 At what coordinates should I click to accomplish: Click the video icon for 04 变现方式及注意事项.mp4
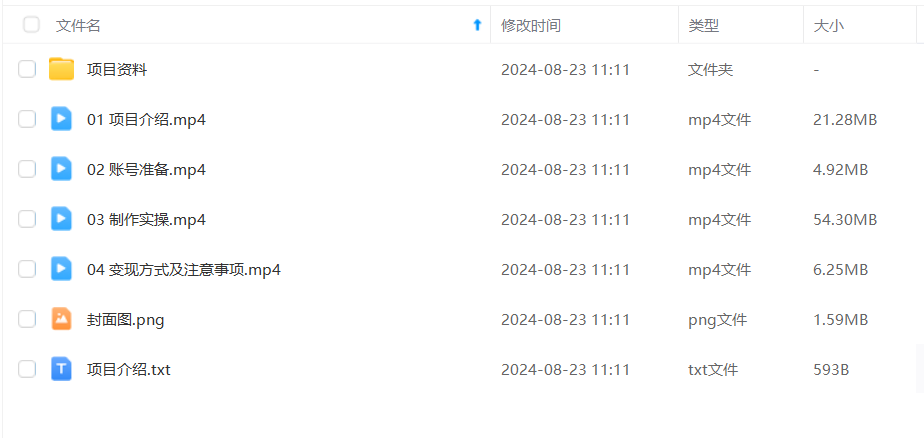coord(61,270)
